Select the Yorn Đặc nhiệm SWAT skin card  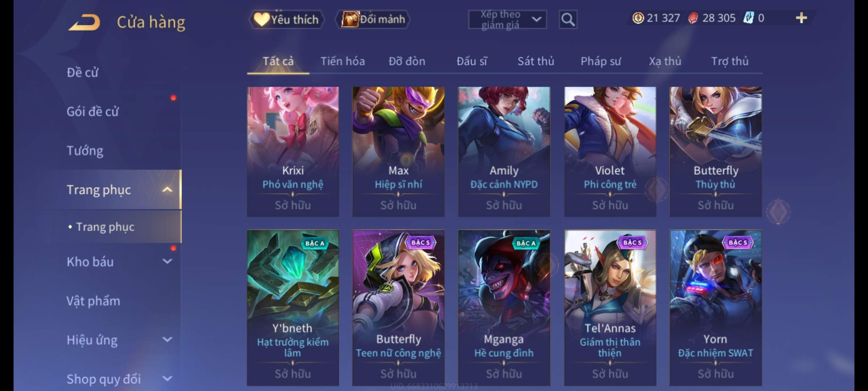(716, 308)
